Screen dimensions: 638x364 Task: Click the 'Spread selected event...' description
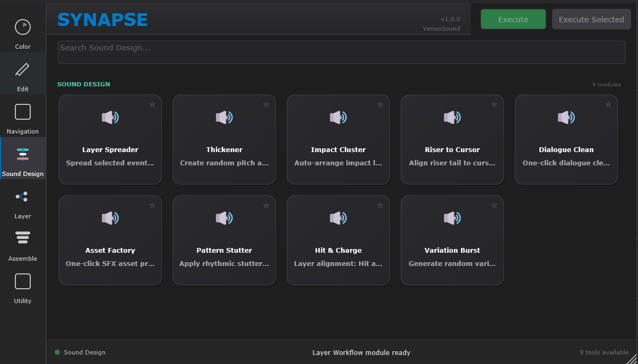click(110, 163)
